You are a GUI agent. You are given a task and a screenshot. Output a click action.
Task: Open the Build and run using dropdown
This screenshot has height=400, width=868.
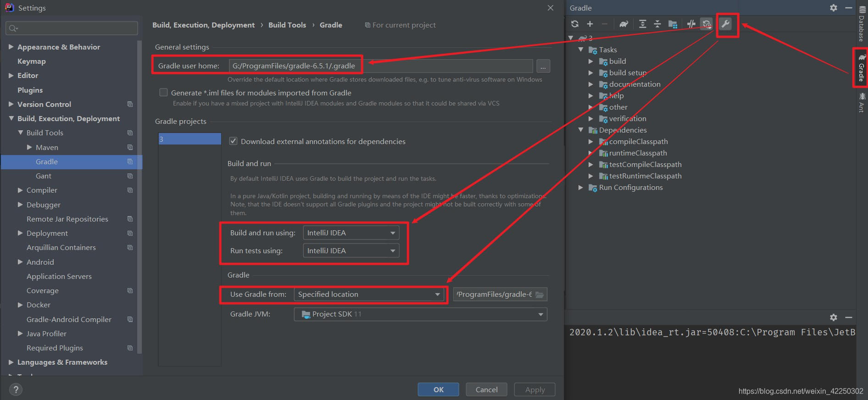(351, 233)
